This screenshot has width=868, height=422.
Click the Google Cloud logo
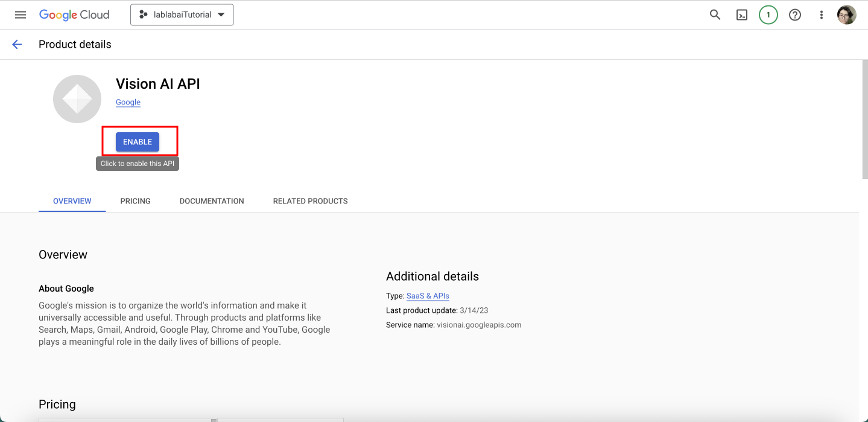(74, 15)
